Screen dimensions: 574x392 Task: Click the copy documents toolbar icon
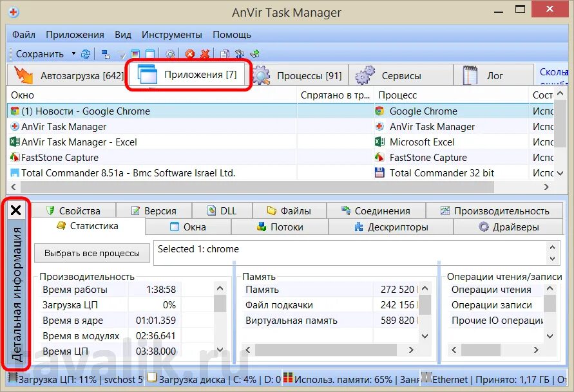point(224,55)
